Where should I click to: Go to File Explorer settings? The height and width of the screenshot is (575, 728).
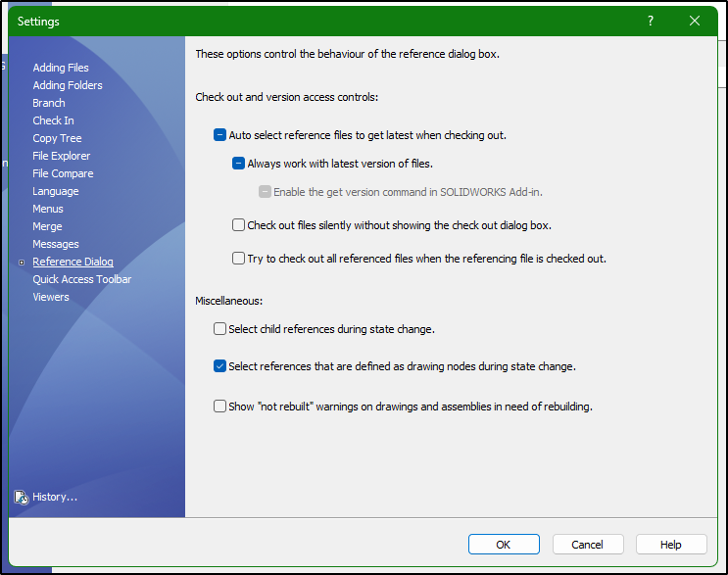click(x=61, y=156)
